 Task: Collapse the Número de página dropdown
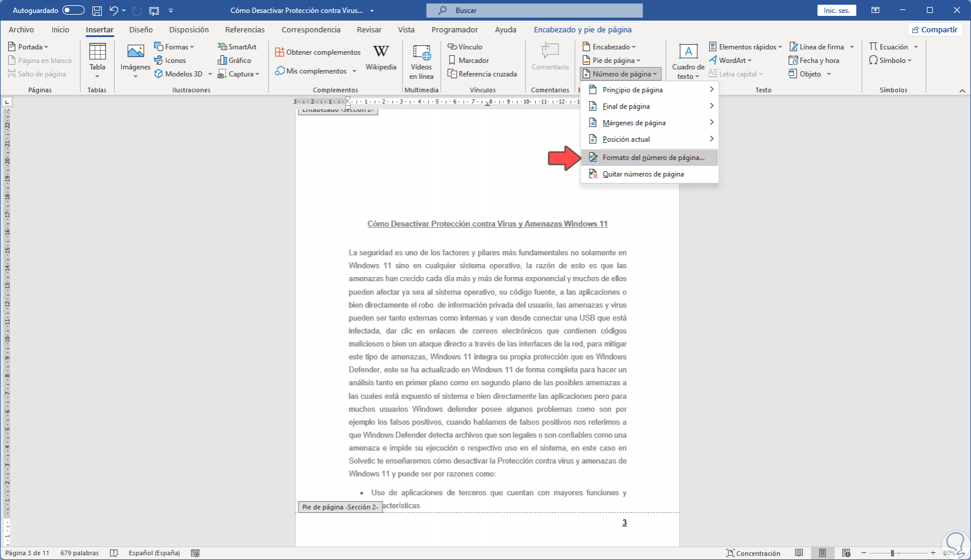[x=620, y=74]
